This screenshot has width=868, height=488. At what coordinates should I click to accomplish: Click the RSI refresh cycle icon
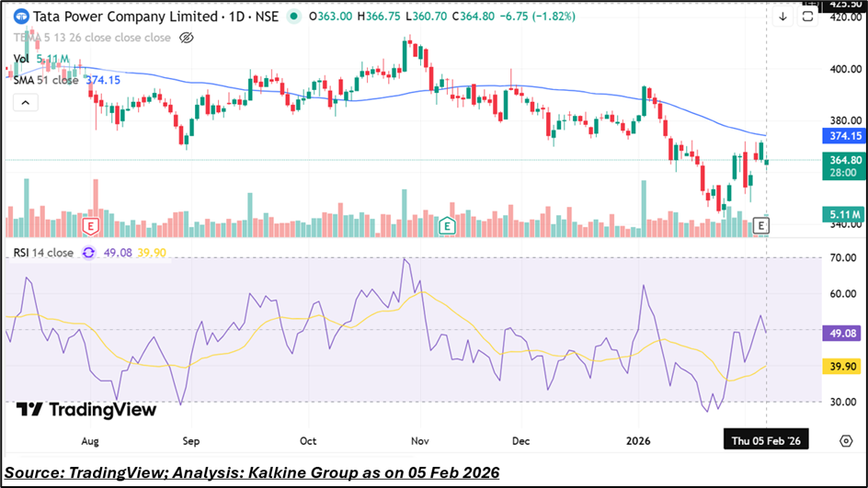tap(89, 253)
